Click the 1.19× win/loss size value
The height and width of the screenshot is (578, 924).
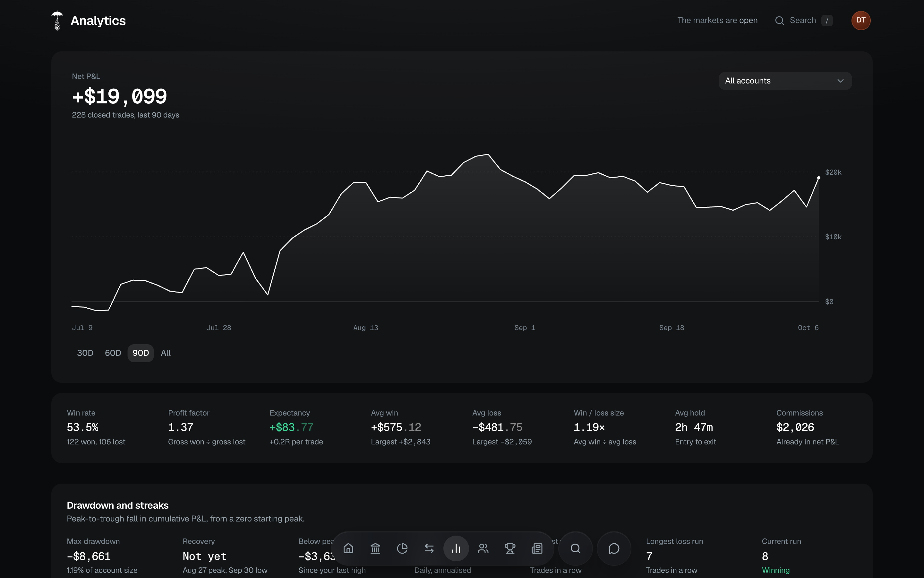pyautogui.click(x=589, y=427)
